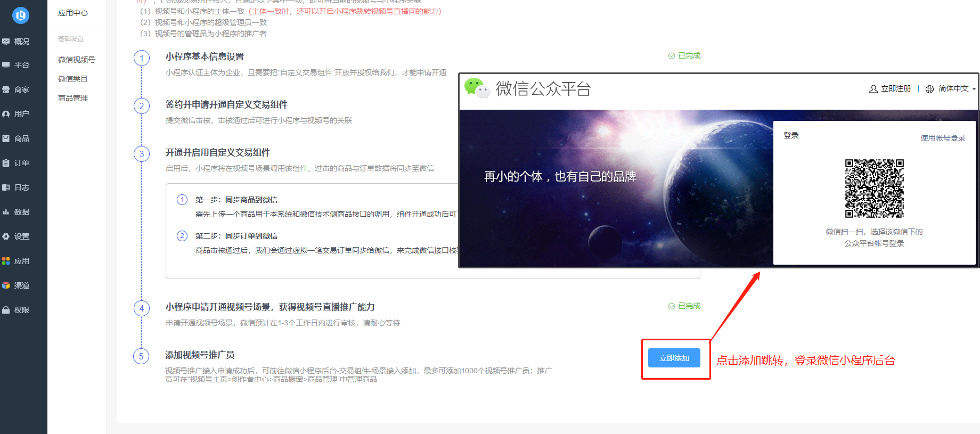
Task: Click the blue logo at top of sidebar
Action: pos(21,15)
